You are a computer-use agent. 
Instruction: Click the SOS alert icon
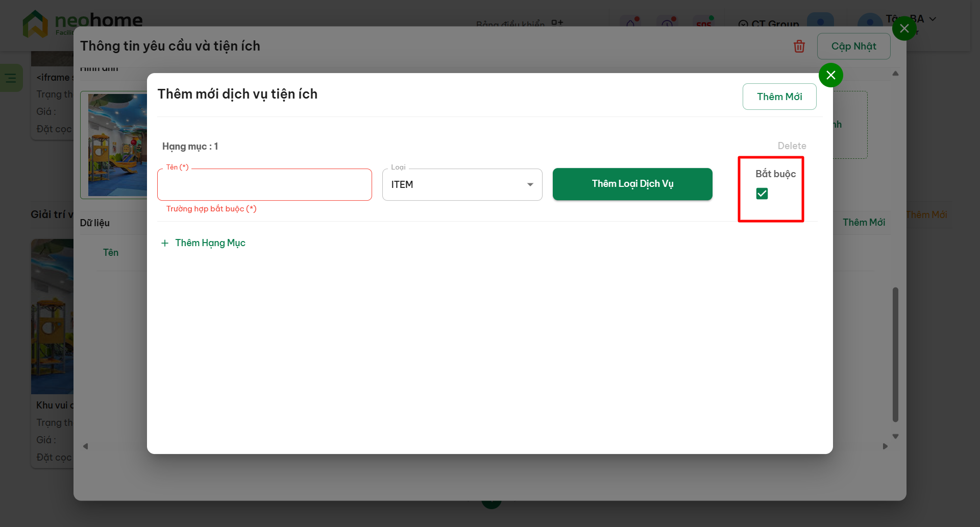coord(704,23)
